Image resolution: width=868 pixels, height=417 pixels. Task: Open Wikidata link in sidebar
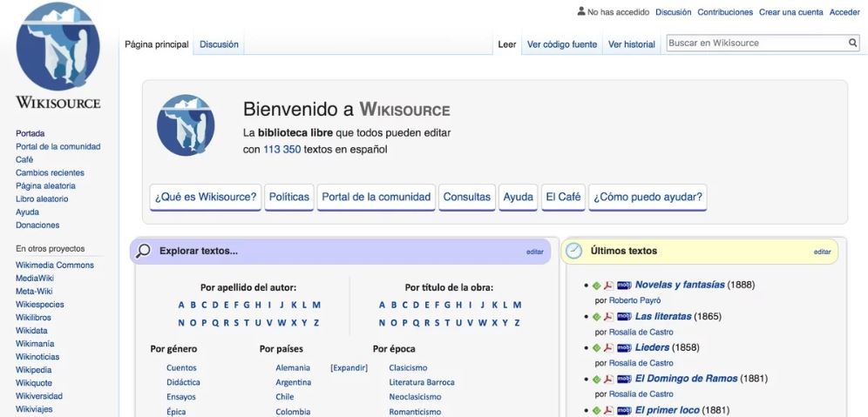(31, 331)
